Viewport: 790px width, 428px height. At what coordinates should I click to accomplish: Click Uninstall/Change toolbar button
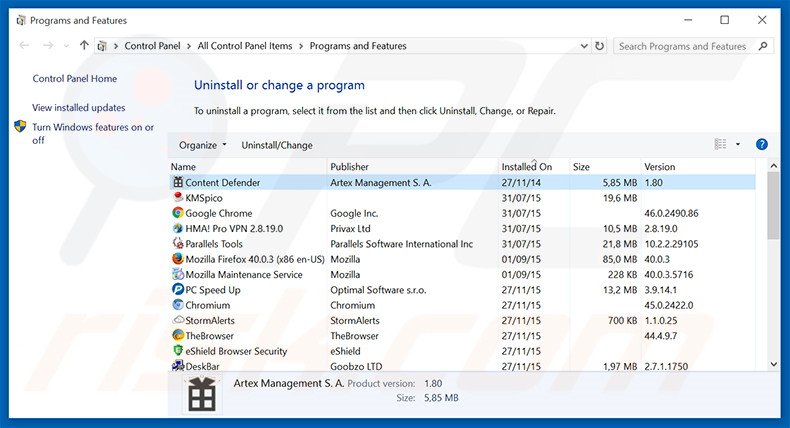(277, 145)
